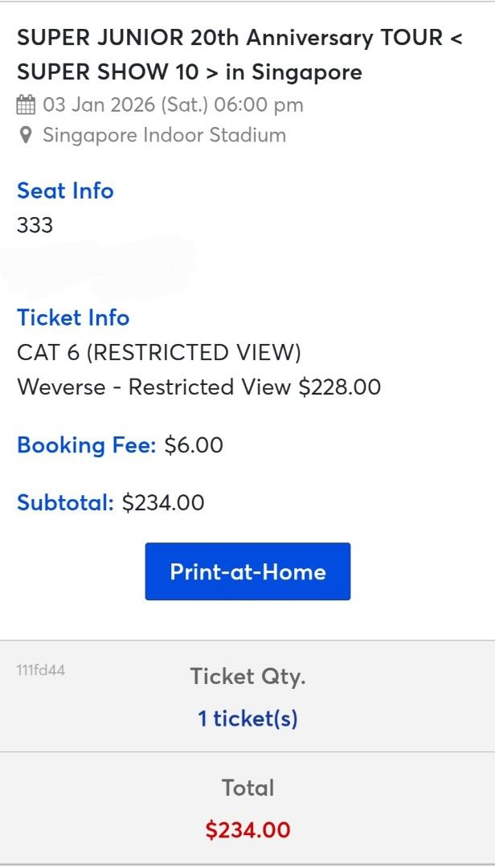Select the Weverse Restricted View price line

click(198, 387)
